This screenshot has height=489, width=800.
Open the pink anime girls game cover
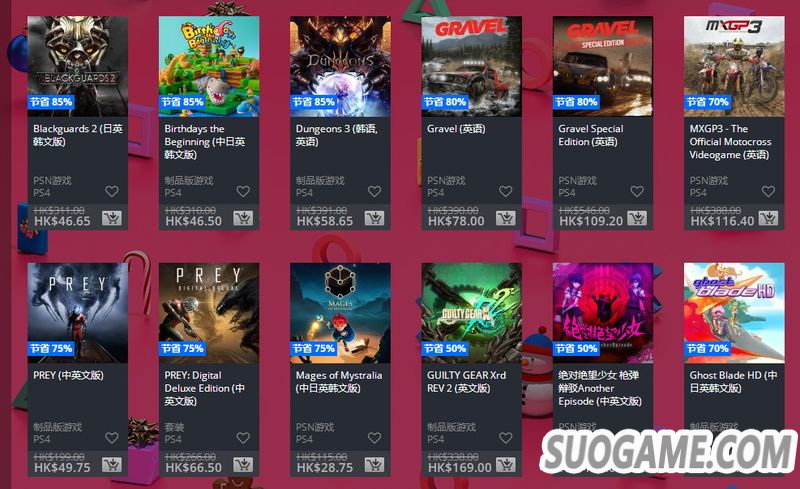point(603,313)
